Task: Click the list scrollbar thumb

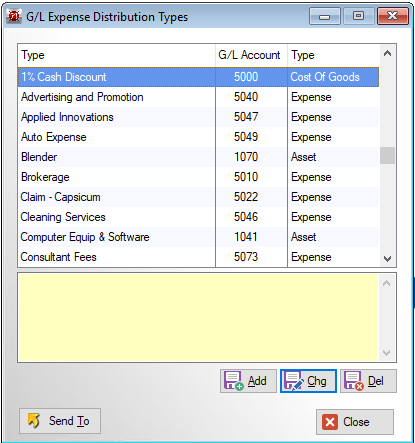Action: pyautogui.click(x=387, y=156)
